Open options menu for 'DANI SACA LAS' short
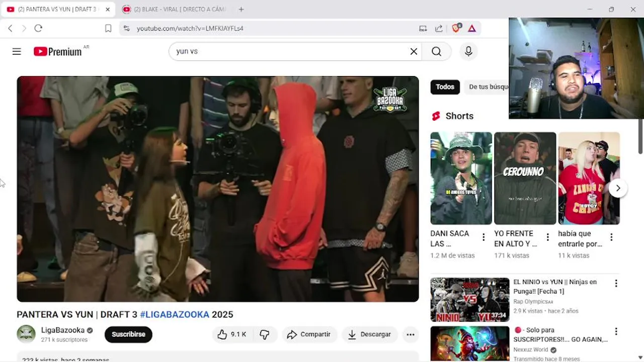 click(484, 237)
